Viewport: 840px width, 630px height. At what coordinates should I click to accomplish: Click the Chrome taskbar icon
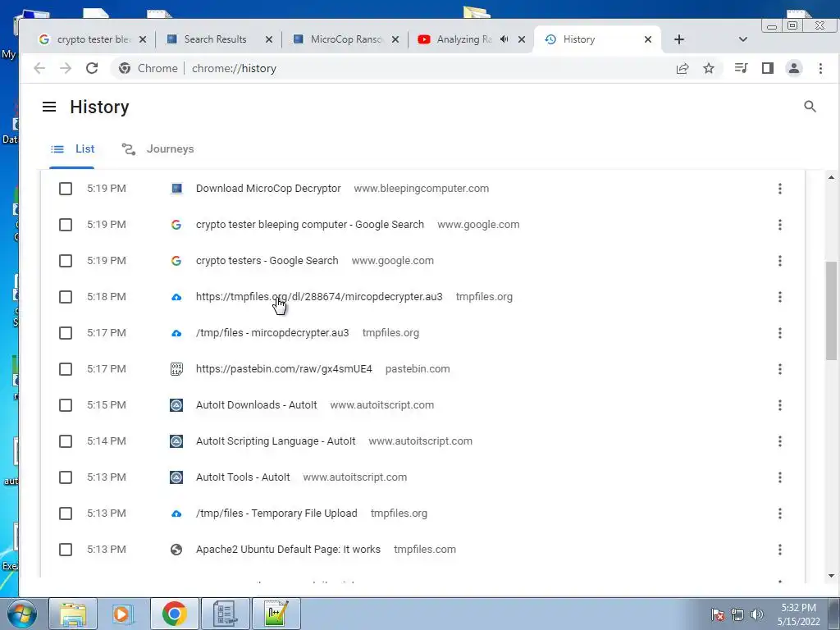[x=174, y=614]
